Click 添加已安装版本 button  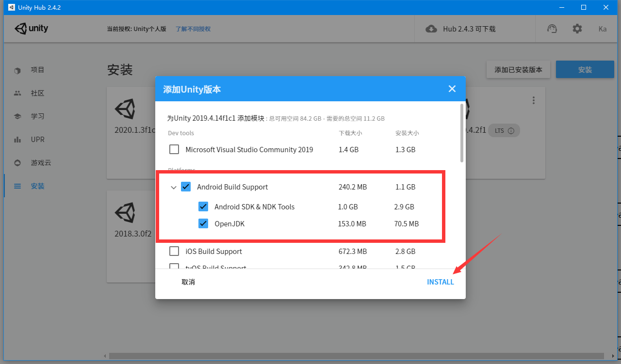click(518, 70)
